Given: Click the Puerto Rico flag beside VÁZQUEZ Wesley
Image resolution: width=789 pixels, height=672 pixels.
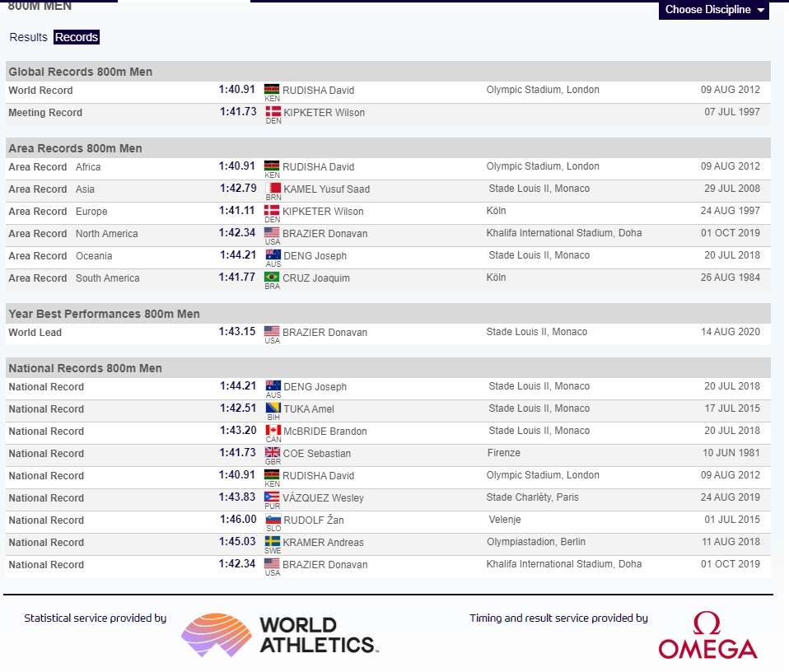Looking at the screenshot, I should click(273, 497).
